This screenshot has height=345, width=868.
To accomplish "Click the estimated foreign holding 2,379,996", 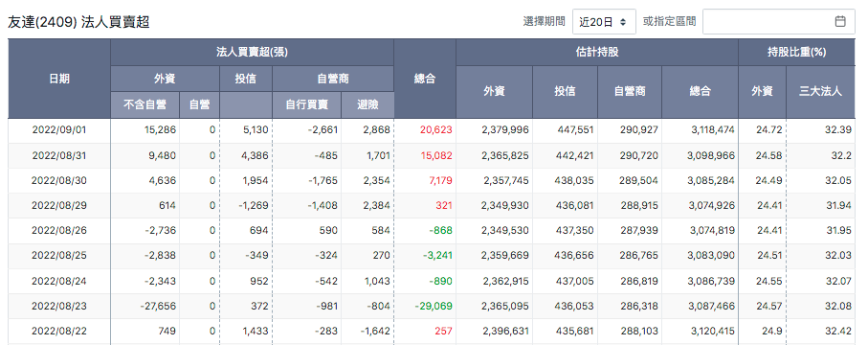I will pos(505,130).
